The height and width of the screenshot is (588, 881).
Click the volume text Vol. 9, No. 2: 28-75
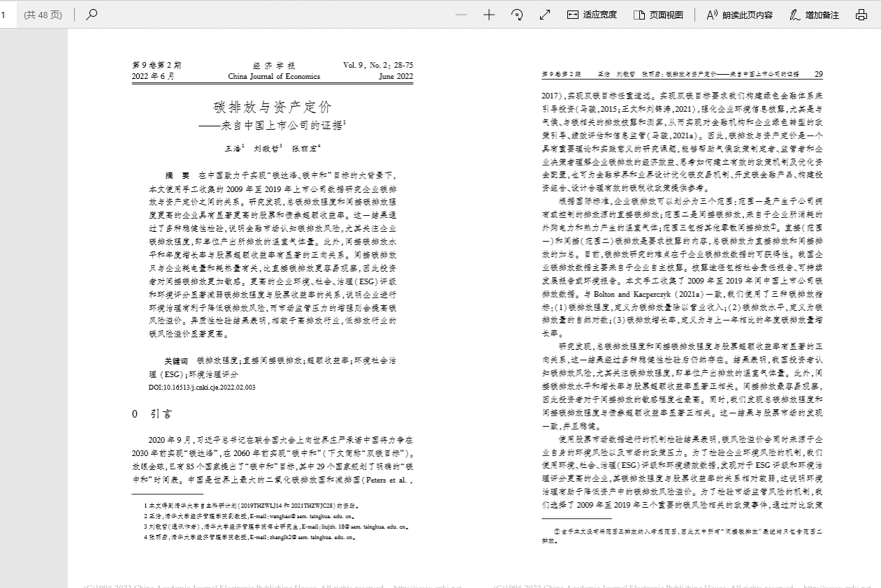click(378, 65)
